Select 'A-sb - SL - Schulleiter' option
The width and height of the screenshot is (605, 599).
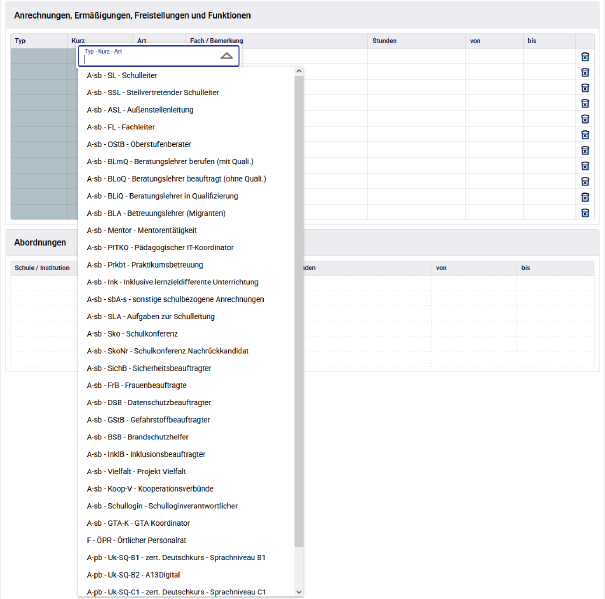coord(122,75)
